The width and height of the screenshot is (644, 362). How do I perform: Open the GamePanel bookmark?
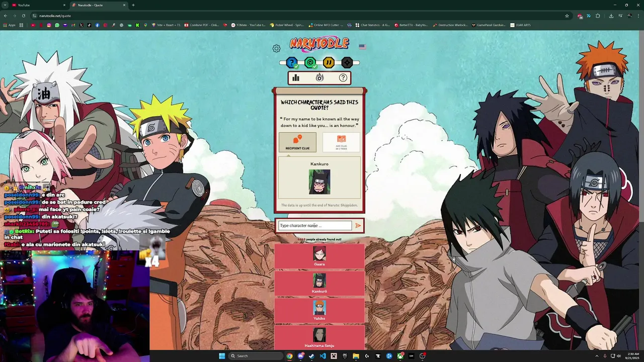[489, 25]
